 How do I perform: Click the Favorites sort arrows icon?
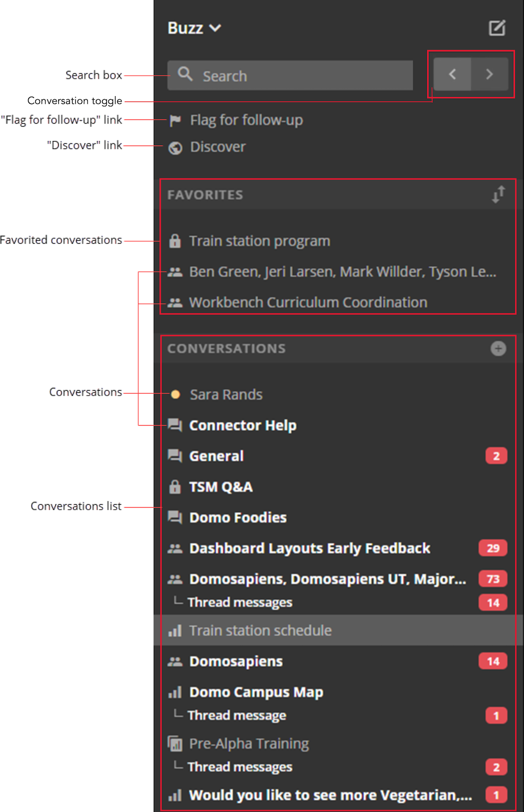[498, 195]
